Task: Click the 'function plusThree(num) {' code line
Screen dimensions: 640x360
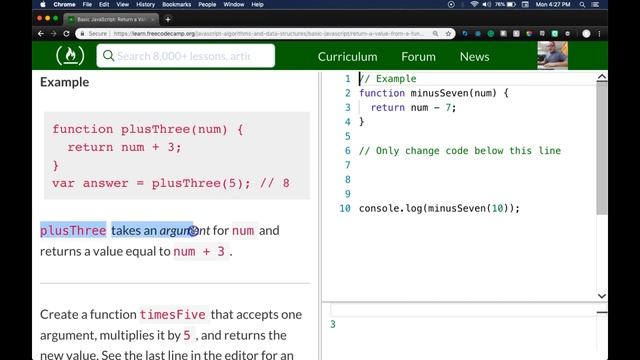Action: coord(147,129)
